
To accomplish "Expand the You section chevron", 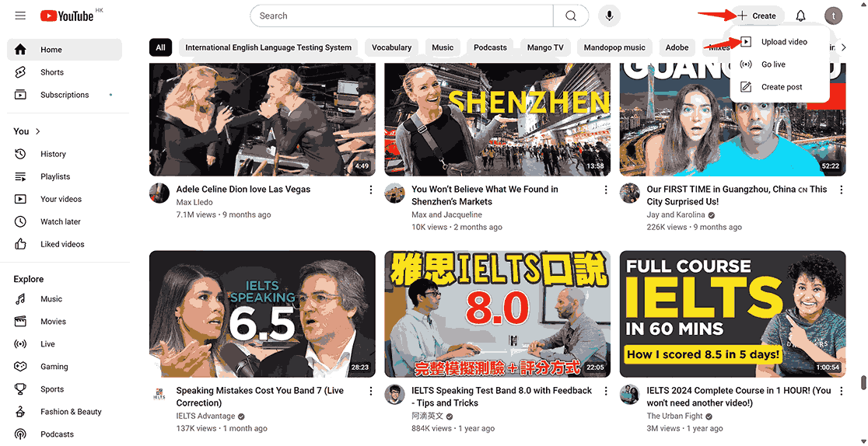I will 38,131.
